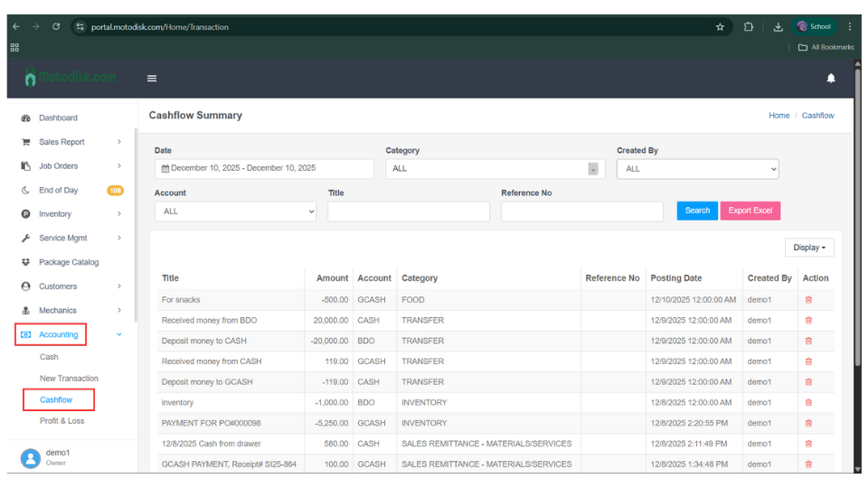Screen dimensions: 868x488
Task: Click trash icon for 'PAYMENT FOR PO#000098'
Action: point(808,423)
